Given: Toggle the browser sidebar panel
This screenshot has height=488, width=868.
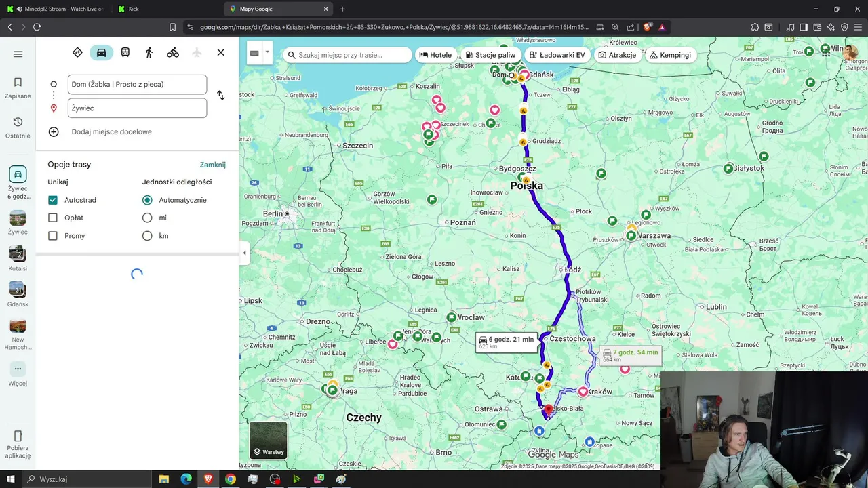Looking at the screenshot, I should click(x=804, y=27).
